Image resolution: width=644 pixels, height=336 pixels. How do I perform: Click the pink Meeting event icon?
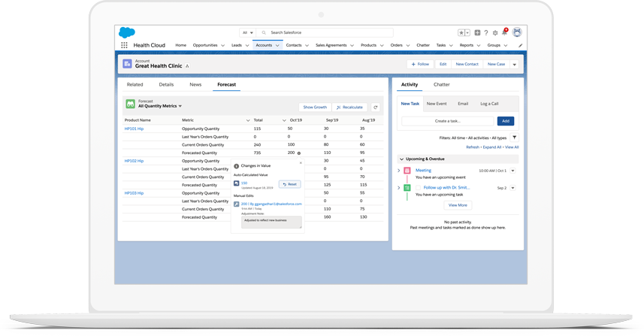tap(407, 171)
